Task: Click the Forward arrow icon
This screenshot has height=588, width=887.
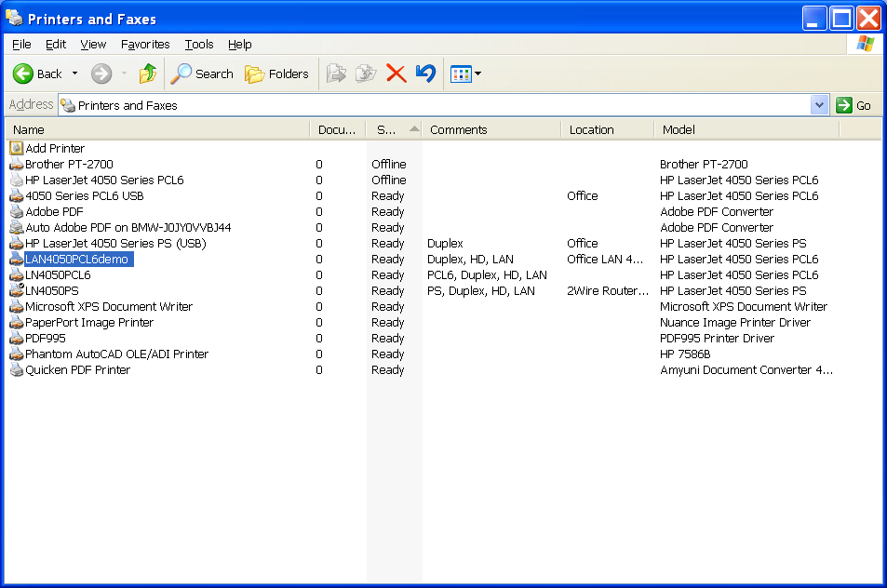Action: [101, 73]
